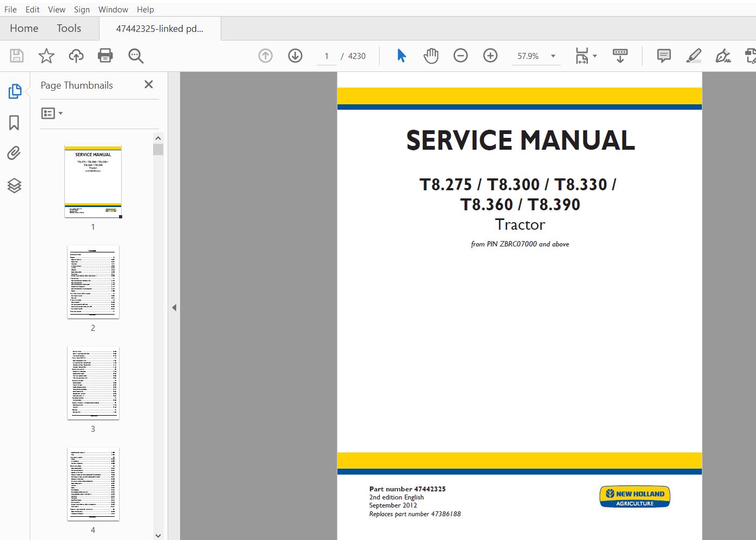Open thumbnail options menu
Viewport: 756px width, 540px height.
pyautogui.click(x=52, y=113)
